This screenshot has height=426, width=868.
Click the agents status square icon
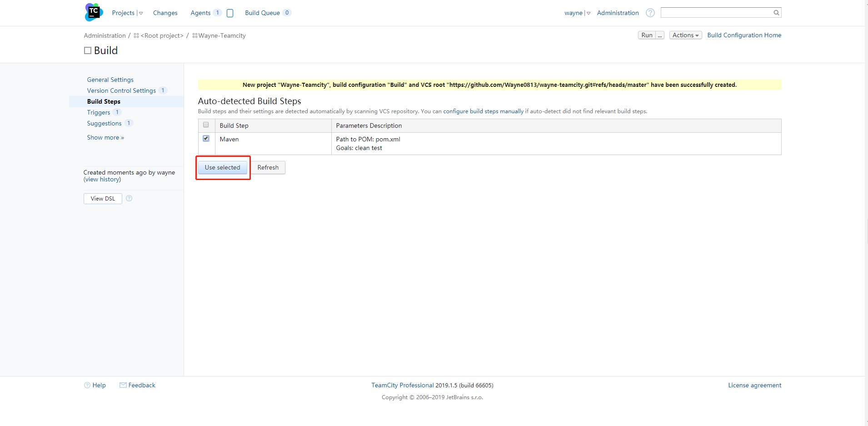[x=230, y=13]
